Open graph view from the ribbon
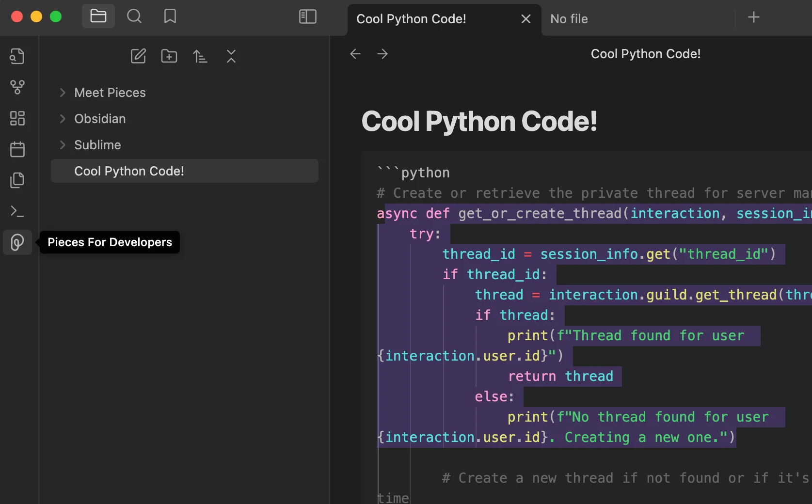Screen dimensions: 812x504 (17, 87)
